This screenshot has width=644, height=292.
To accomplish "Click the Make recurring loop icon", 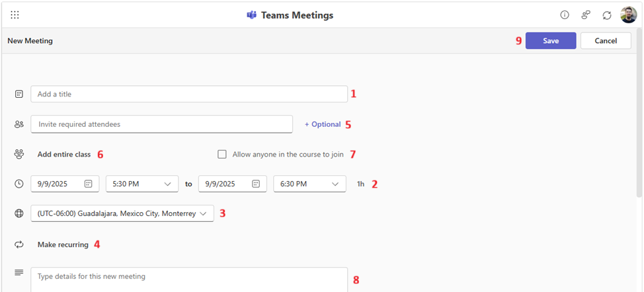I will tap(19, 244).
